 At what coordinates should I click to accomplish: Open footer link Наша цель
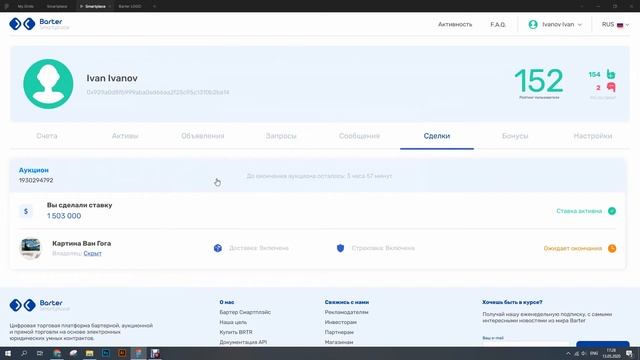point(233,322)
